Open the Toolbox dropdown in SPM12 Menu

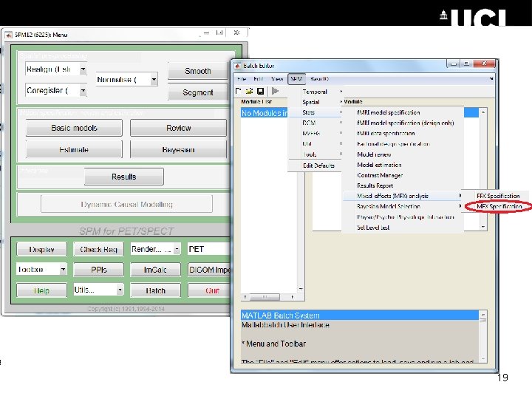41,270
